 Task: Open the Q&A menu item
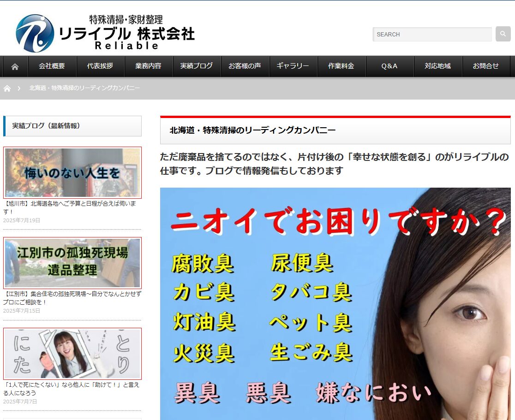click(389, 66)
